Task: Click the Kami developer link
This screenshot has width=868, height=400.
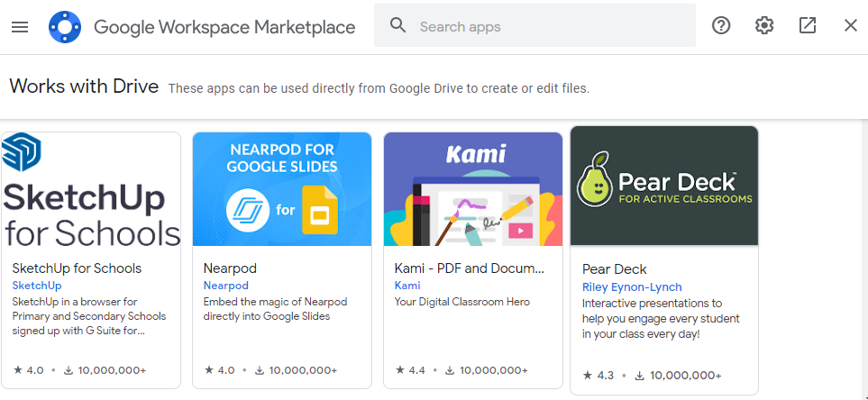Action: tap(407, 286)
